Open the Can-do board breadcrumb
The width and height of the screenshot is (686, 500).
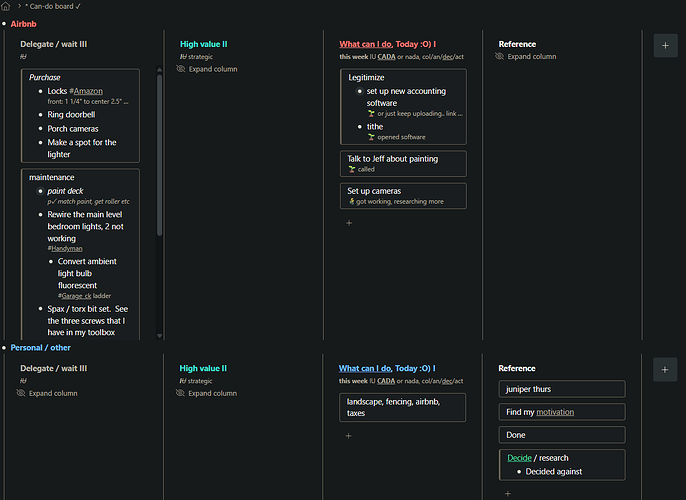click(53, 6)
